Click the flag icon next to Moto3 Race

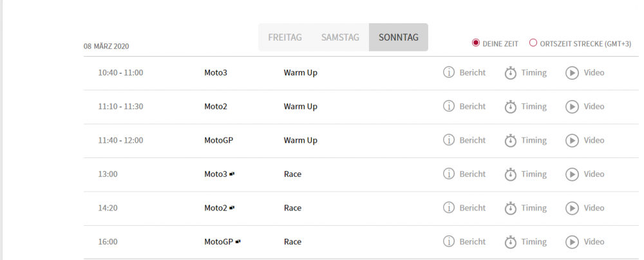pyautogui.click(x=232, y=174)
